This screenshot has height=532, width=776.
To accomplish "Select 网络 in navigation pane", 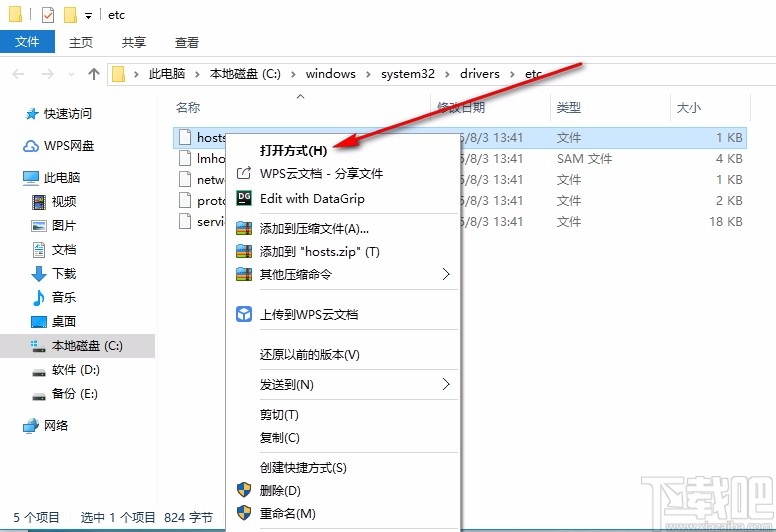I will [56, 426].
